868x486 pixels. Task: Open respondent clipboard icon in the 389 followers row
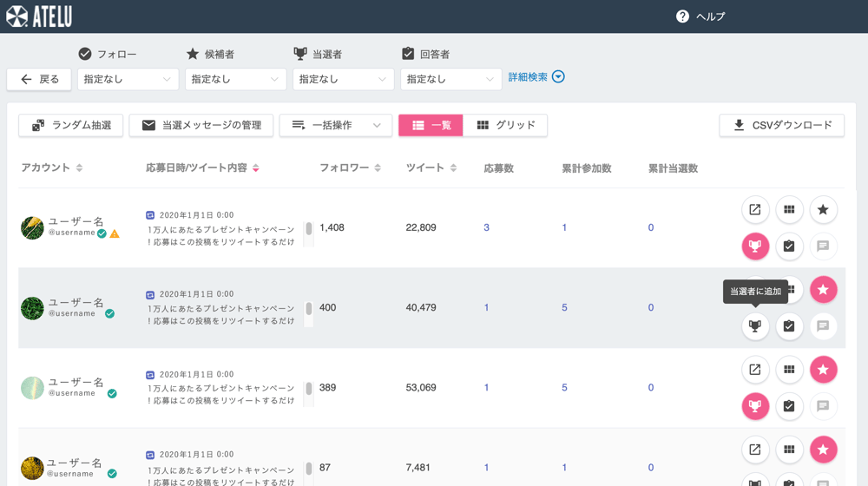[x=789, y=406]
